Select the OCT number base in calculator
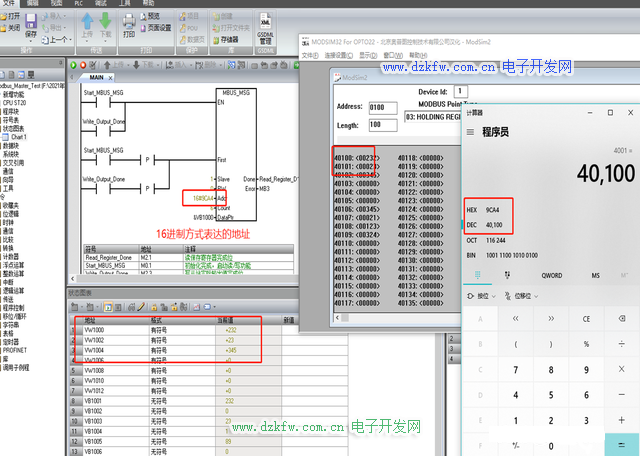The height and width of the screenshot is (456, 640). click(472, 241)
